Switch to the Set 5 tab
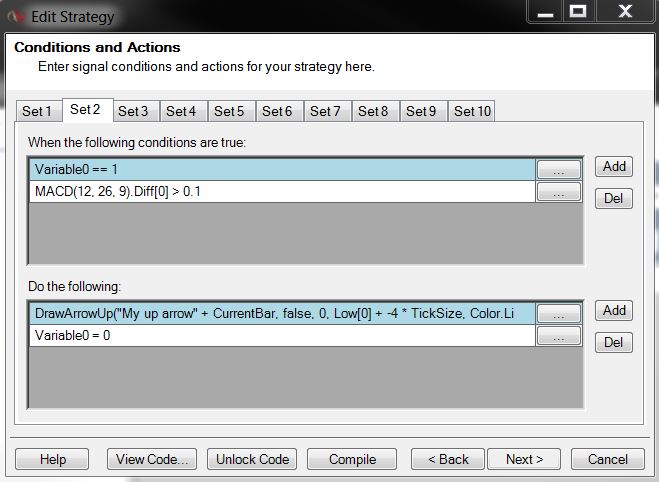This screenshot has width=659, height=482. click(x=232, y=111)
